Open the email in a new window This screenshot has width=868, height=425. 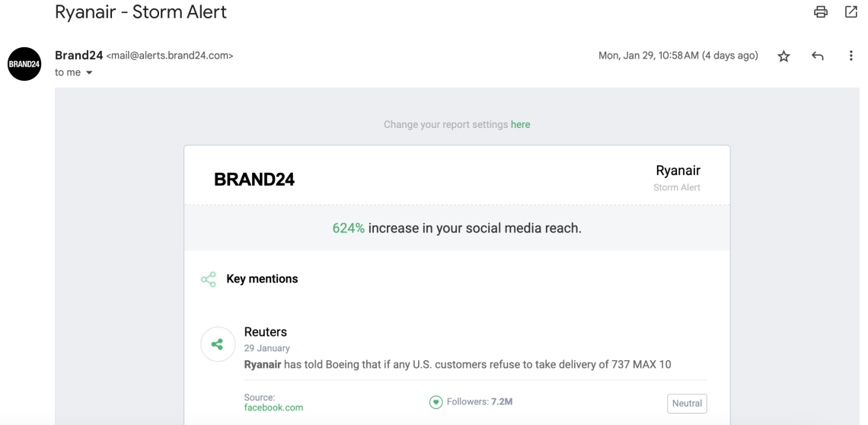pos(850,11)
